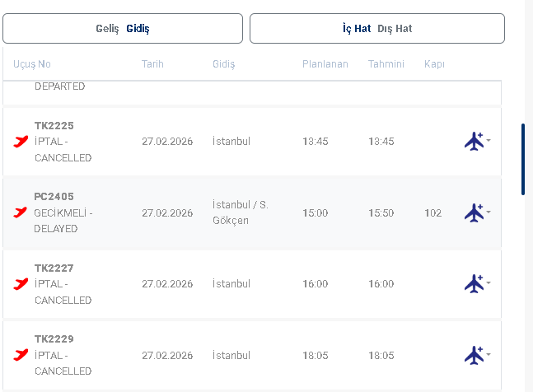Expand dropdown arrow next to TK2225 plane icon
The height and width of the screenshot is (392, 533).
[489, 141]
